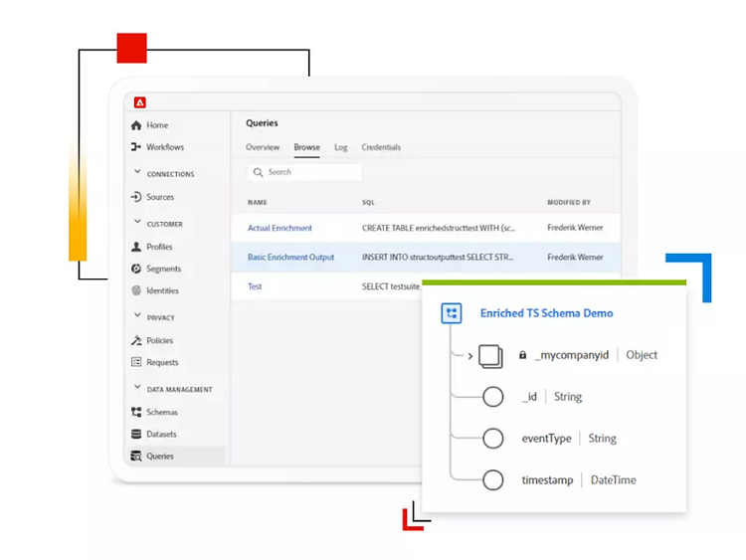Select the _id field circle
Viewport: 746px width, 560px height.
click(x=493, y=396)
